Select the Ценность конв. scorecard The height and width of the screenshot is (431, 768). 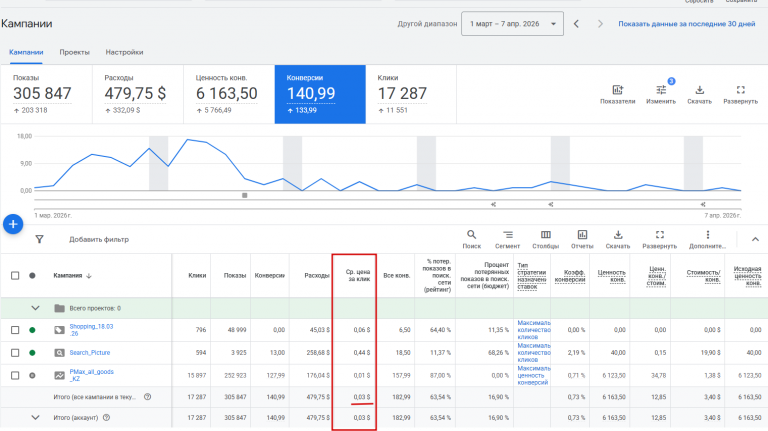(x=229, y=94)
